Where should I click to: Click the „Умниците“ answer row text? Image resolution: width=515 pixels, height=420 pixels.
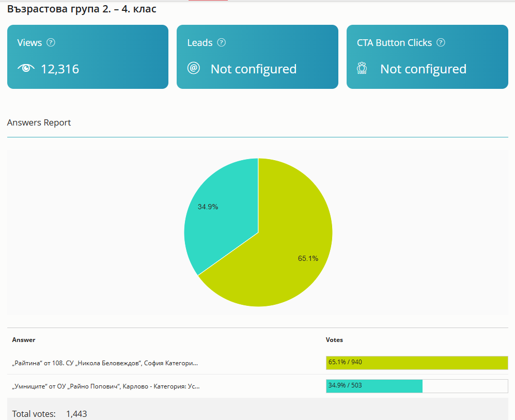pos(106,386)
